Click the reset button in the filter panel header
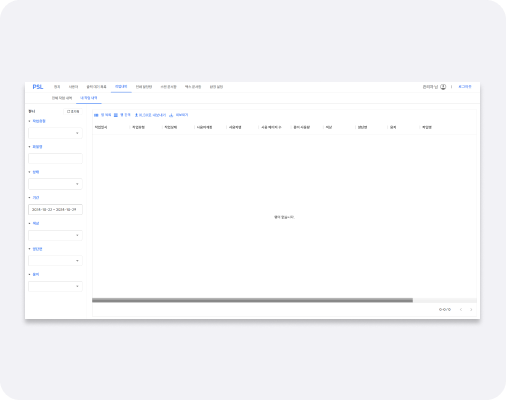This screenshot has height=400, width=506. [73, 111]
